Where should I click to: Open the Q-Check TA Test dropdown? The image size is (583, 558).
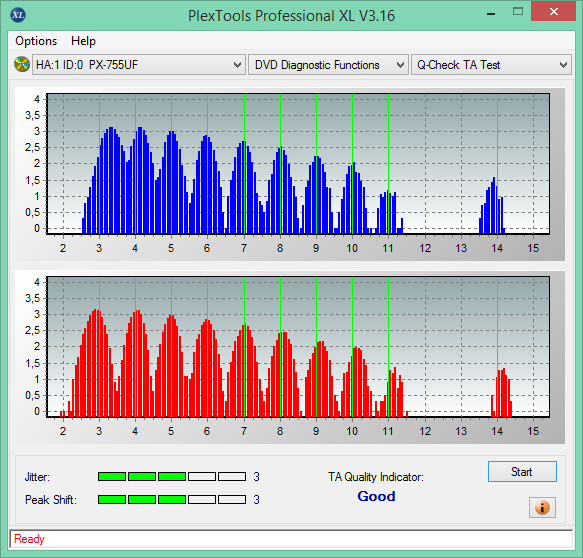coord(491,65)
